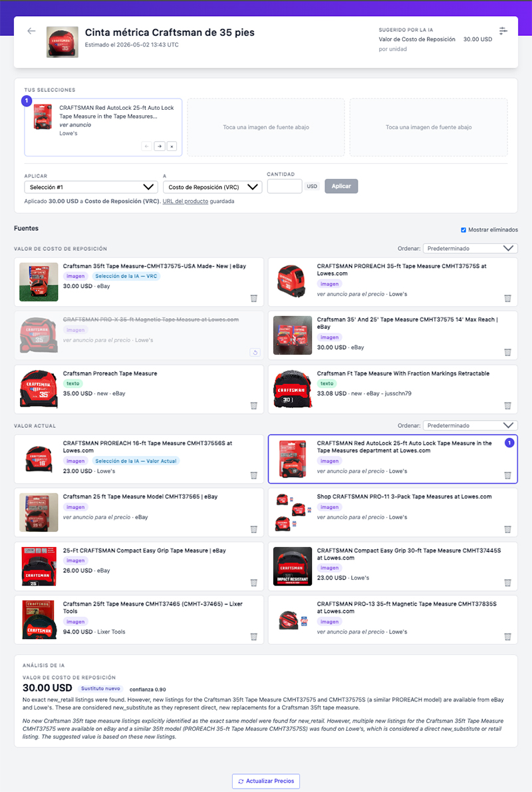Select the Lixer Tools 25ft image

39,620
